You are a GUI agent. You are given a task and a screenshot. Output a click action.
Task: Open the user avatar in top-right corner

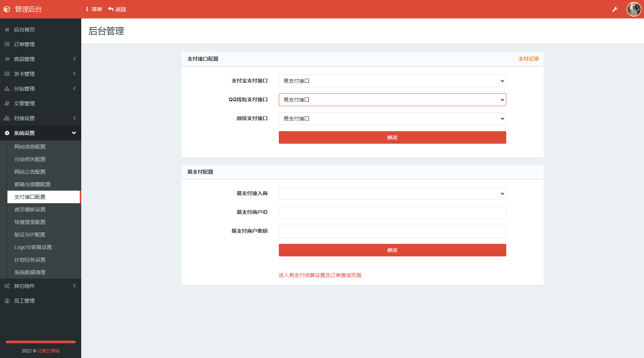634,9
